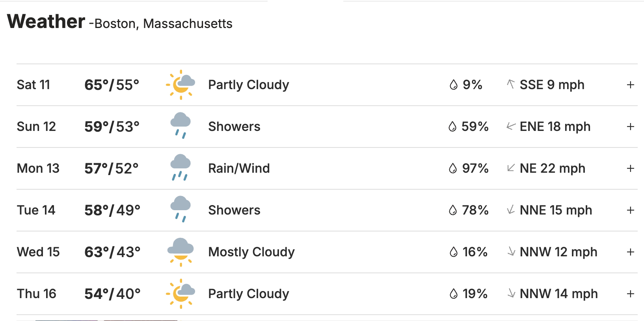Click the 63°/43° temperature for Wednesday

point(112,252)
